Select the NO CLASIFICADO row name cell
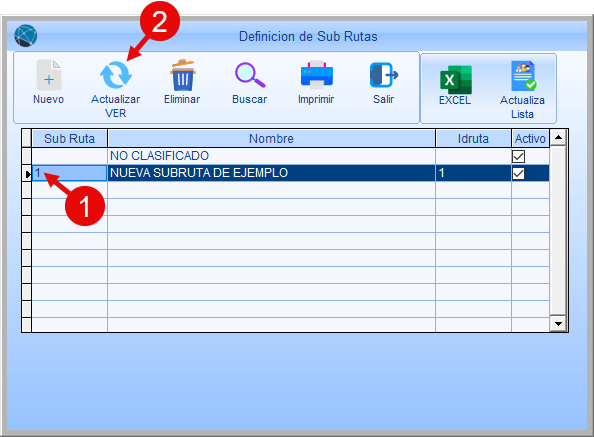Viewport: 594px width, 437px height. pyautogui.click(x=271, y=156)
